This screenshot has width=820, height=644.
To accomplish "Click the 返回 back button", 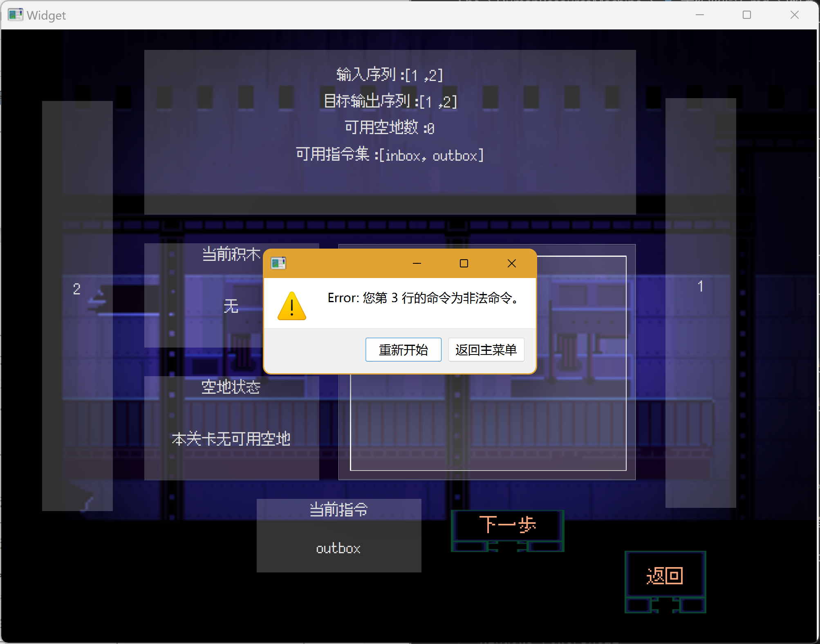I will click(665, 581).
